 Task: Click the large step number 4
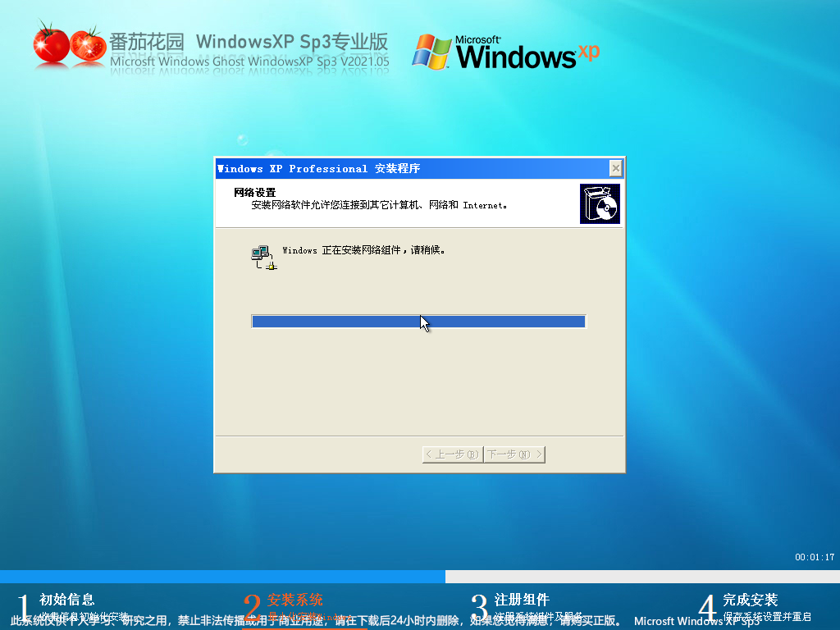tap(707, 608)
